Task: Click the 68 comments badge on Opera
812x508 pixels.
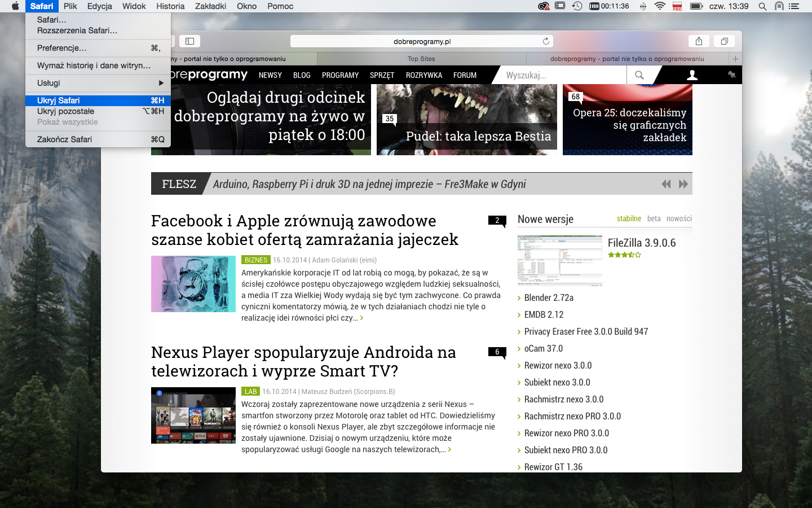Action: pyautogui.click(x=576, y=97)
